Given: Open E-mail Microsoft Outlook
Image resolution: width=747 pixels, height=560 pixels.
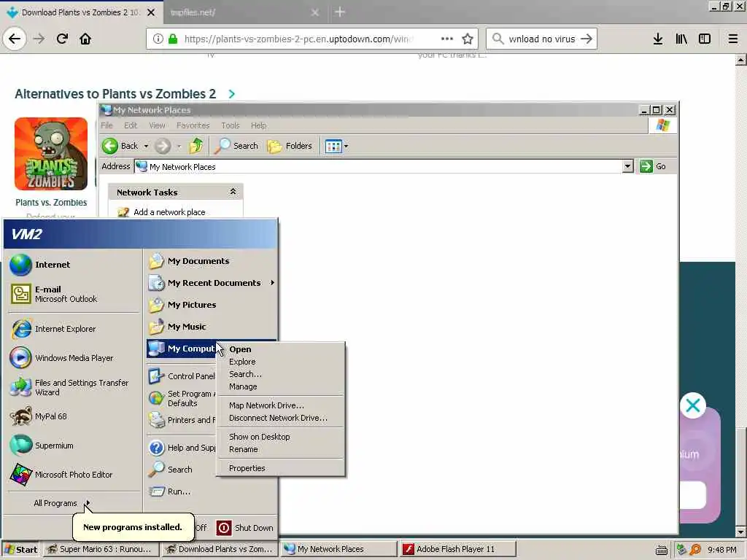Looking at the screenshot, I should tap(73, 294).
